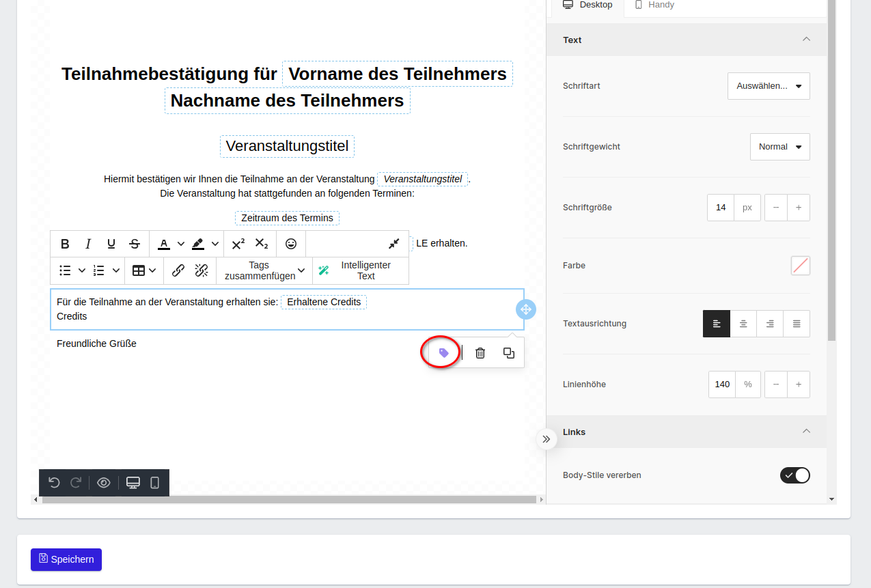Collapse the Text section

tap(806, 40)
